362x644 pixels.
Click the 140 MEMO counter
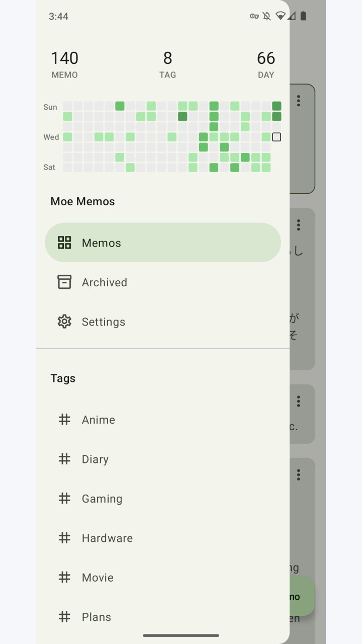point(64,65)
